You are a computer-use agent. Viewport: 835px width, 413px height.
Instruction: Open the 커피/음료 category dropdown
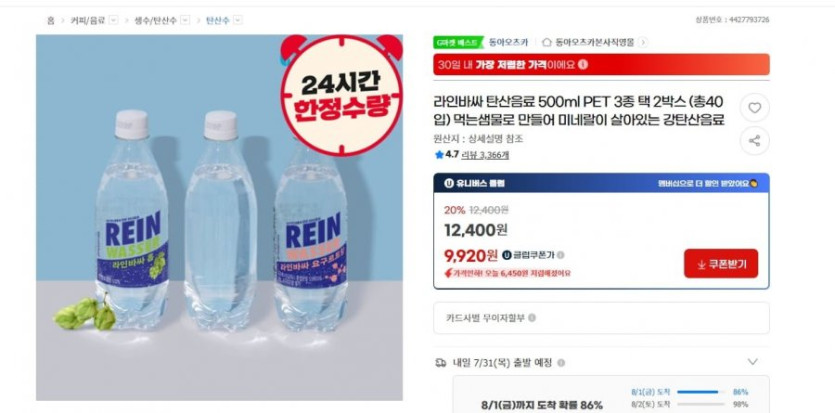113,20
